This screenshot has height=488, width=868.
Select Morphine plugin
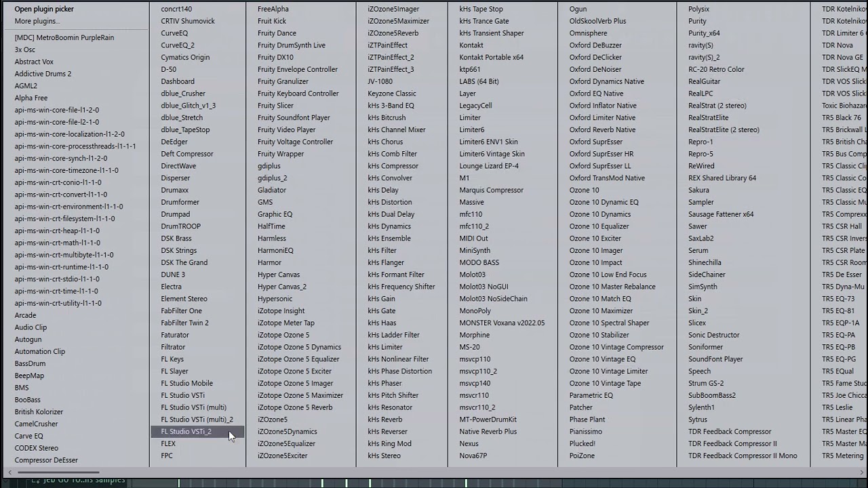coord(474,335)
